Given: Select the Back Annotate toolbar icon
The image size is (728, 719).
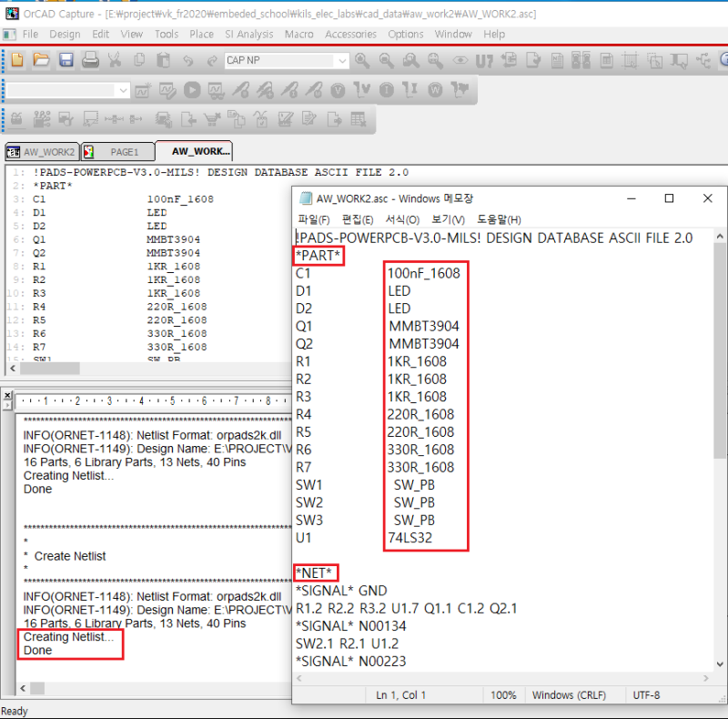Looking at the screenshot, I should 507,60.
